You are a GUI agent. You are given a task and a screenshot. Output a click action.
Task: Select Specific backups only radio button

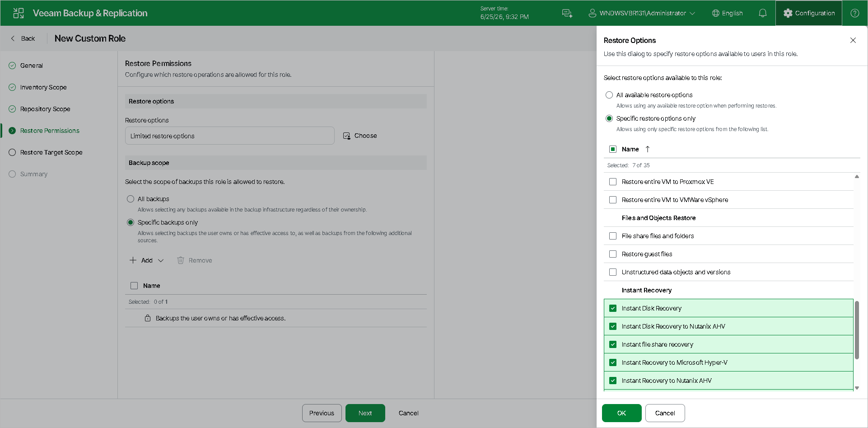pyautogui.click(x=131, y=222)
